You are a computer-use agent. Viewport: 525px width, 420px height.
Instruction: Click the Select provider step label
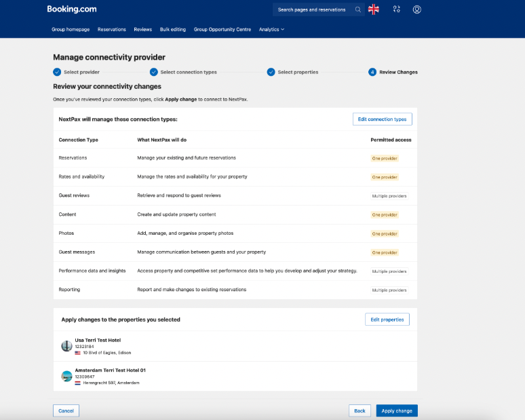tap(81, 72)
